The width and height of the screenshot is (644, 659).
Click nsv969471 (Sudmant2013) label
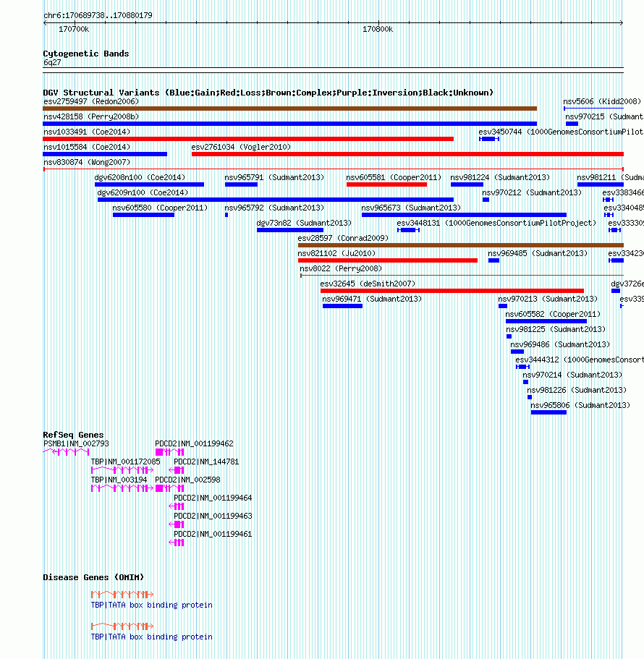pos(372,299)
